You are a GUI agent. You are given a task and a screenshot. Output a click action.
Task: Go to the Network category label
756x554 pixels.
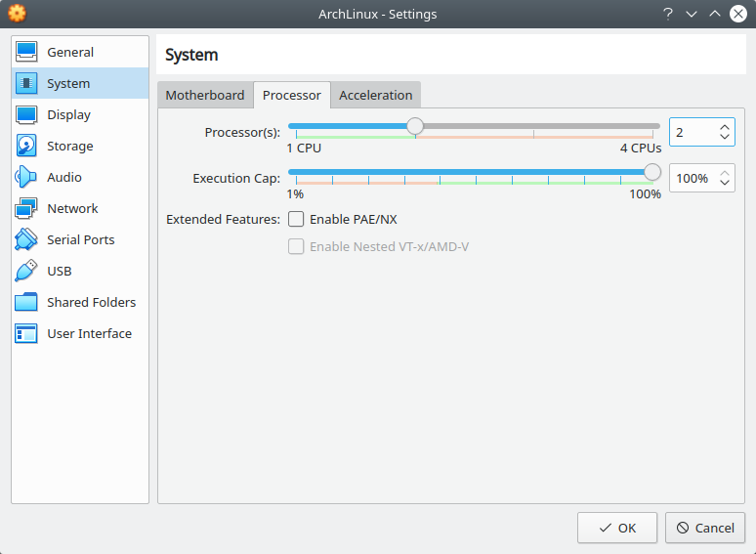(x=73, y=208)
